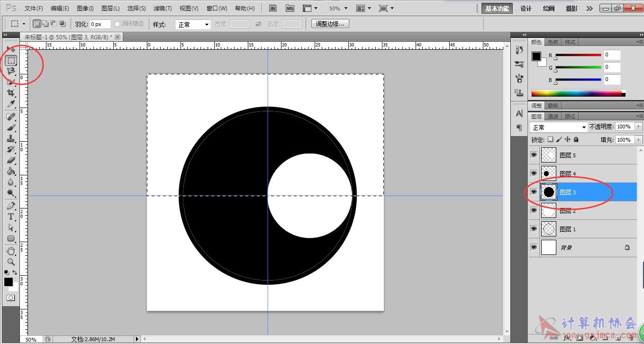Image resolution: width=644 pixels, height=344 pixels.
Task: Switch to the 色板 tab
Action: click(x=553, y=42)
